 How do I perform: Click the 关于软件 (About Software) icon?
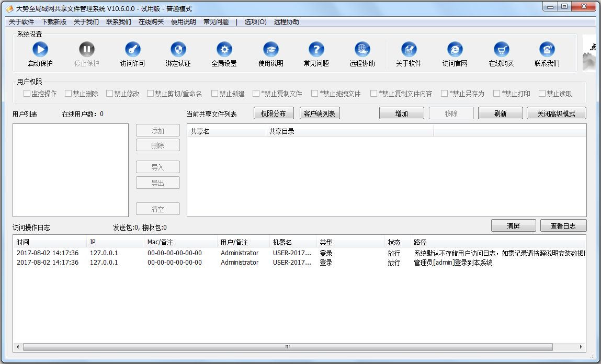coord(409,53)
